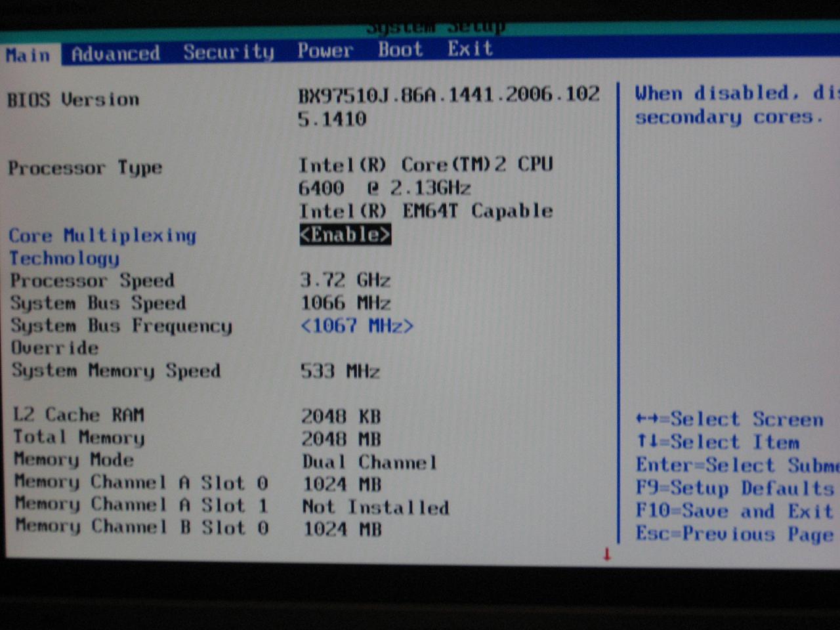Click the 3.72 GHz processor speed value
The image size is (840, 630).
pos(345,280)
